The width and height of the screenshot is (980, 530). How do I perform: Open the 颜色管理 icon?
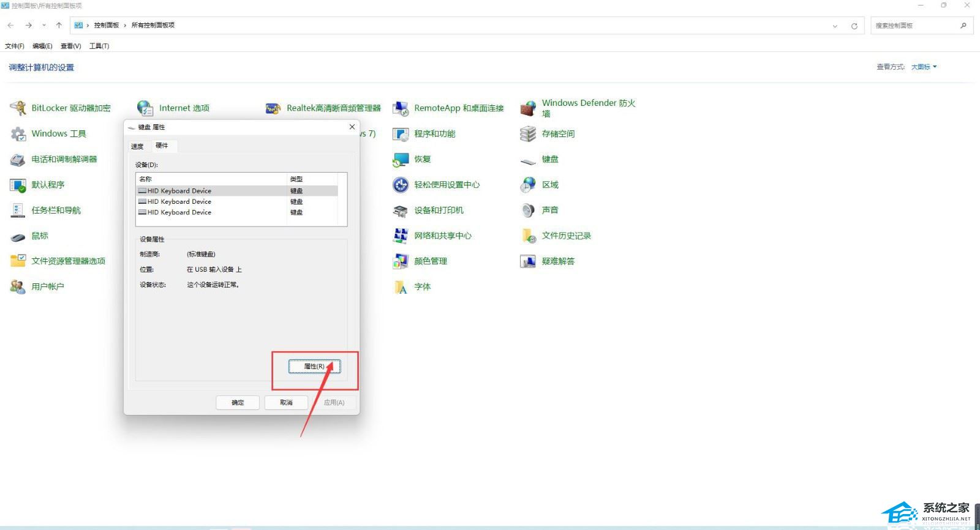(x=401, y=261)
